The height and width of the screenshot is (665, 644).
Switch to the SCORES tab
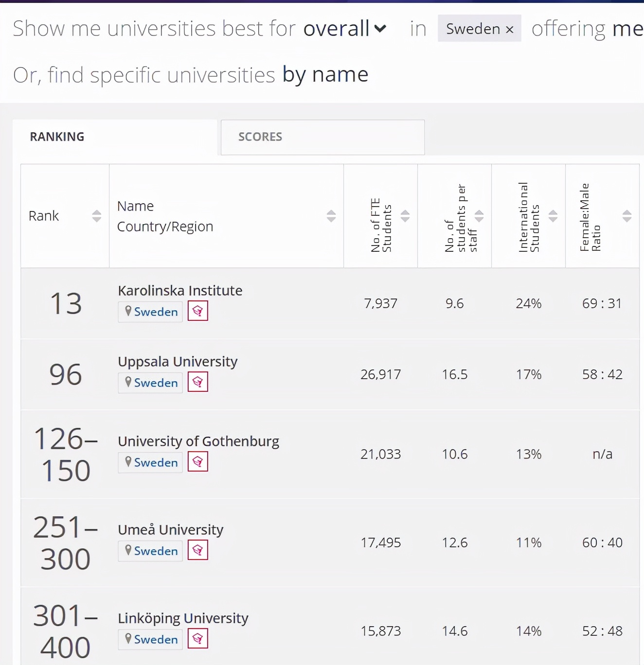click(322, 137)
